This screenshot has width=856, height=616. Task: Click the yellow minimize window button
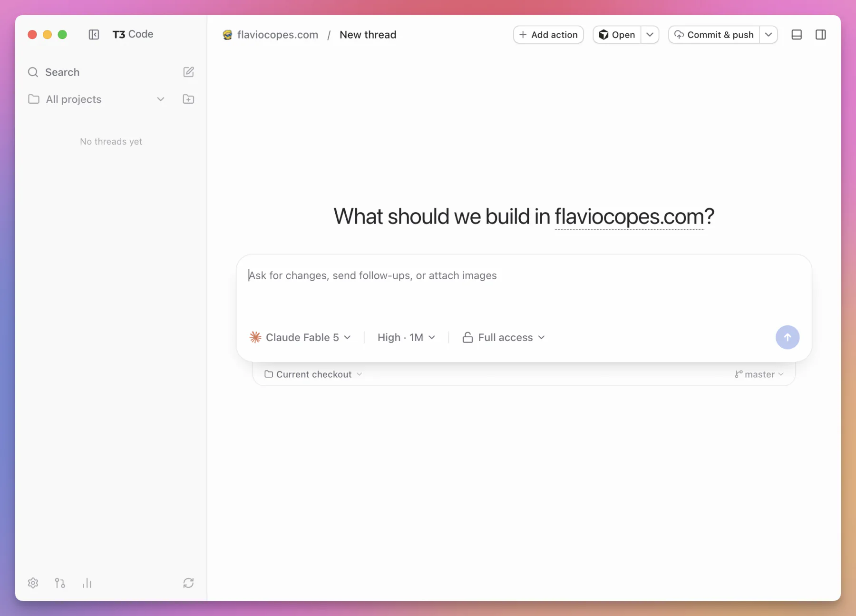(x=47, y=35)
